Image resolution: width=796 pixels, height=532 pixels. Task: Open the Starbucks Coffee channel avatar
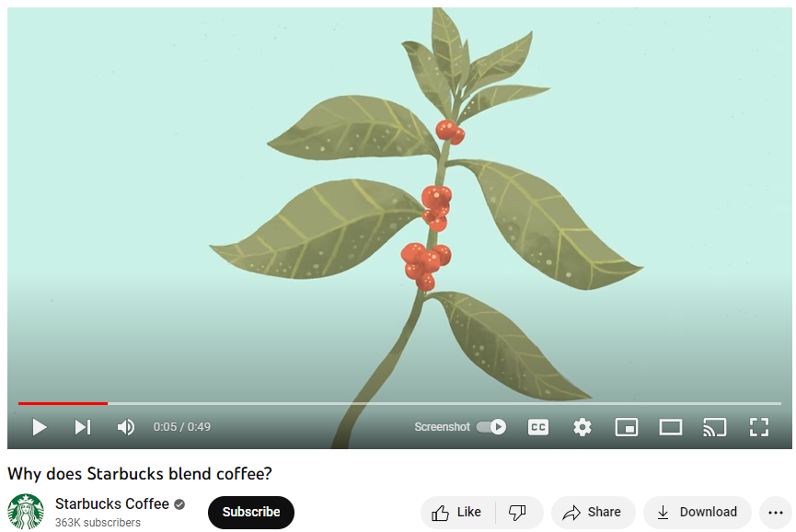coord(26,511)
